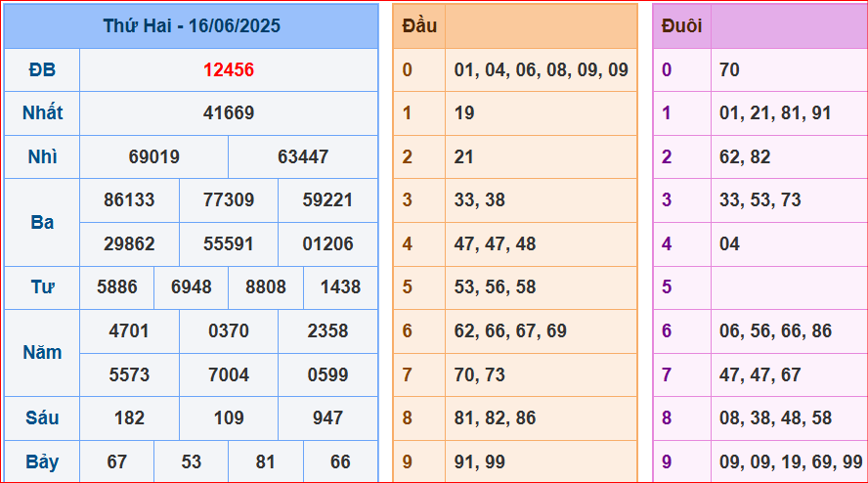Click fifth prize number 7004
The width and height of the screenshot is (868, 483).
(x=229, y=374)
